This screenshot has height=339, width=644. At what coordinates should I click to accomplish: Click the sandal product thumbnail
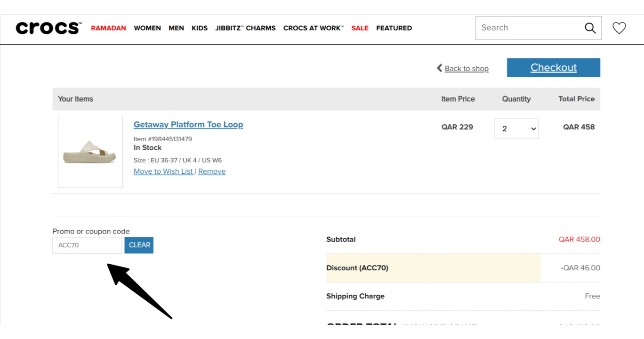90,152
